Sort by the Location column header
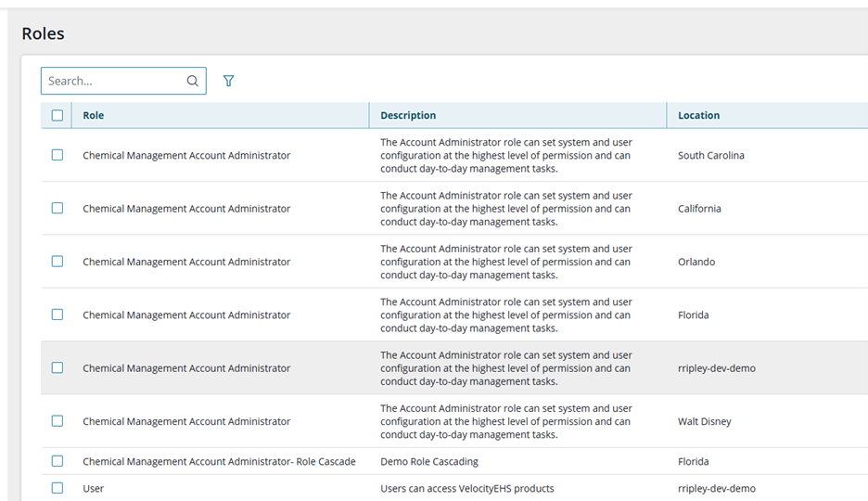Viewport: 868px width, 501px height. click(698, 115)
